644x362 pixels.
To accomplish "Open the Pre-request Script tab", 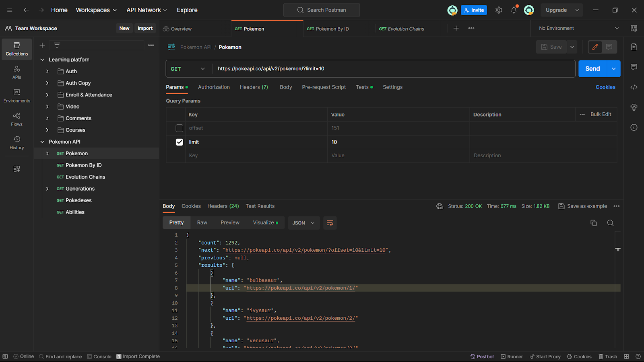I will tap(324, 87).
